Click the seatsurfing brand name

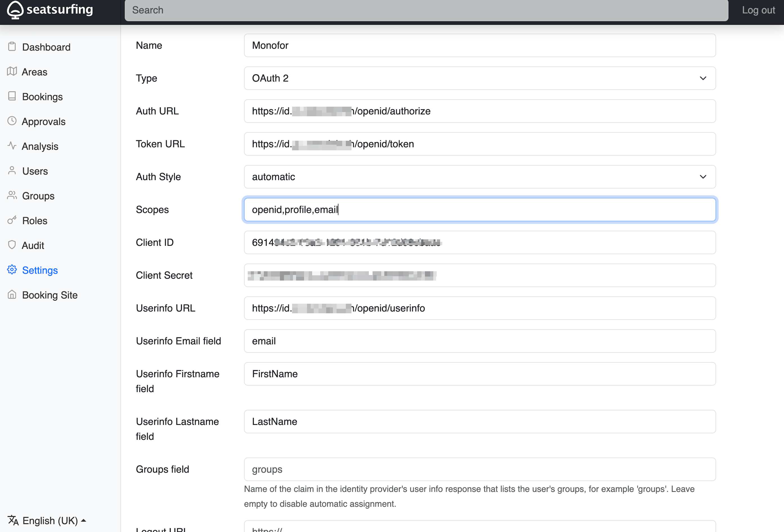(x=59, y=10)
